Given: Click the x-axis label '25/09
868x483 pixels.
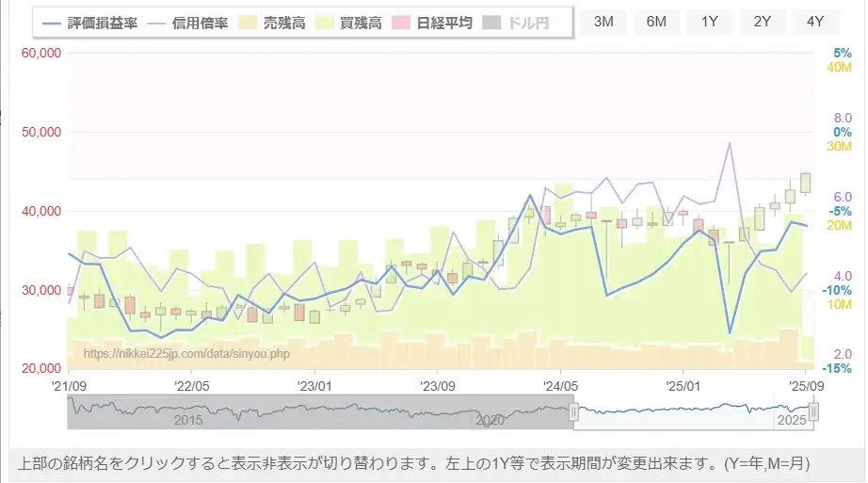Looking at the screenshot, I should click(806, 386).
